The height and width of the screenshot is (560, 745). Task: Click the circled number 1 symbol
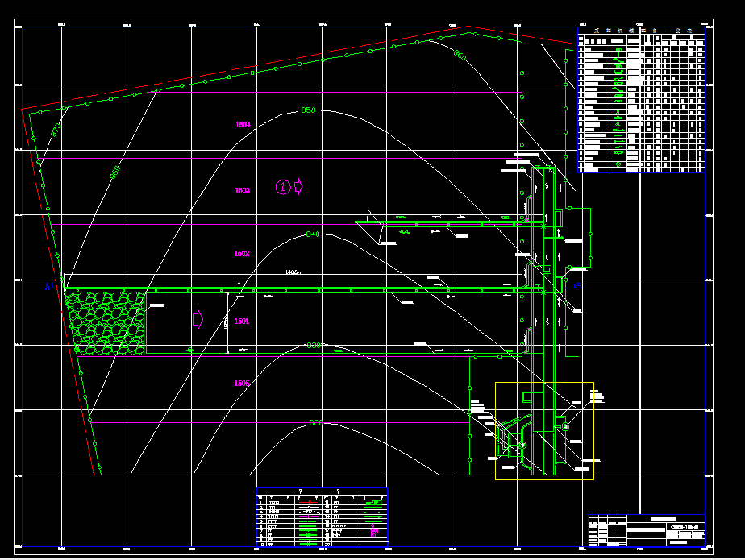[283, 187]
